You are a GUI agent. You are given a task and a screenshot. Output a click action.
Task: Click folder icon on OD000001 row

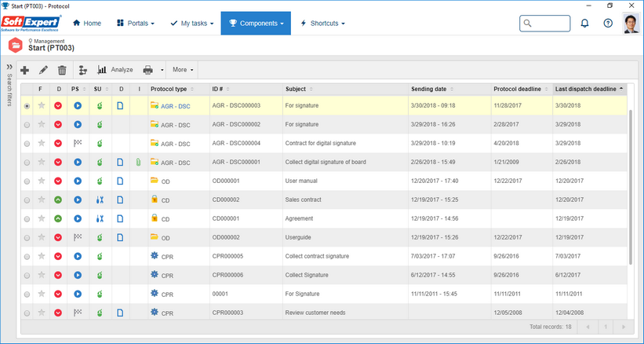click(155, 180)
